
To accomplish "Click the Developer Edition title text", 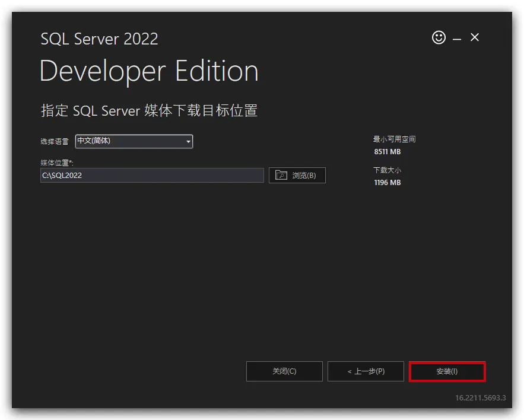I will [x=149, y=71].
